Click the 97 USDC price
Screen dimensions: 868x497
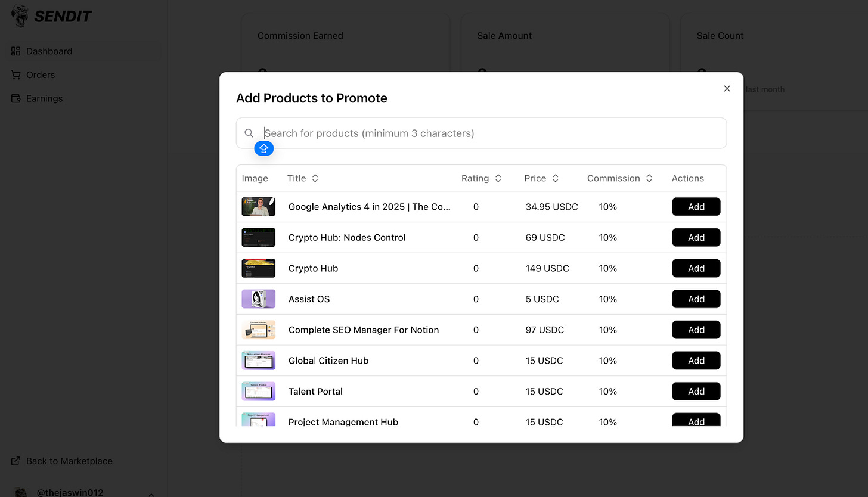tap(545, 330)
